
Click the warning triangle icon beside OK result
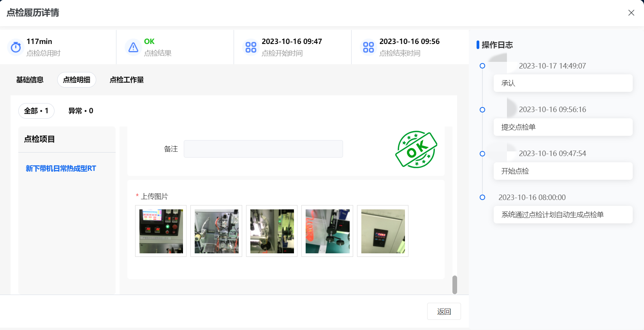(x=133, y=47)
